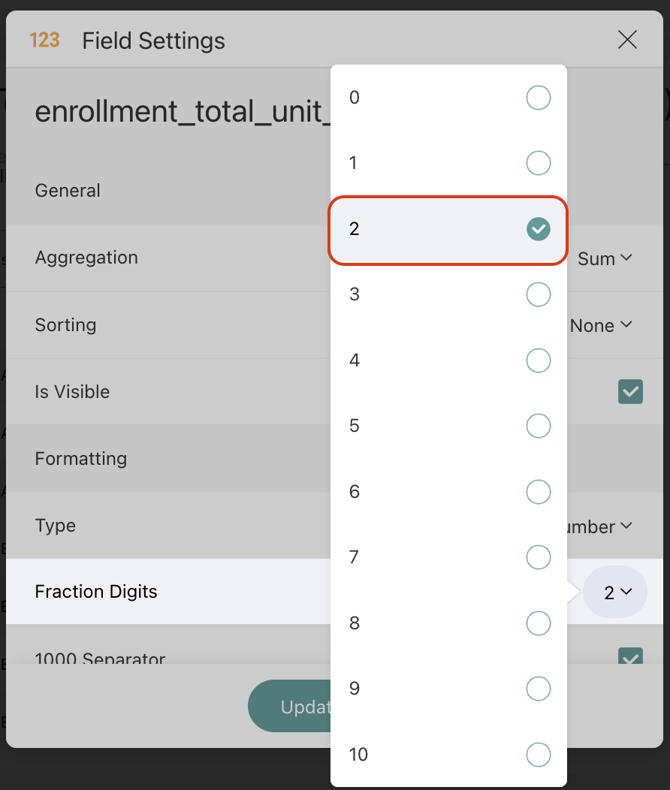The image size is (670, 790).
Task: Toggle the Is Visible checkbox
Action: pyautogui.click(x=630, y=392)
